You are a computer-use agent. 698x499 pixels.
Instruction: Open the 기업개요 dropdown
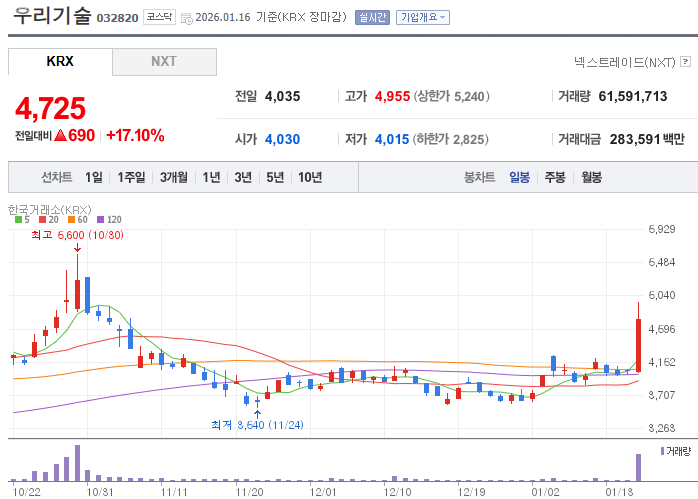pyautogui.click(x=422, y=17)
